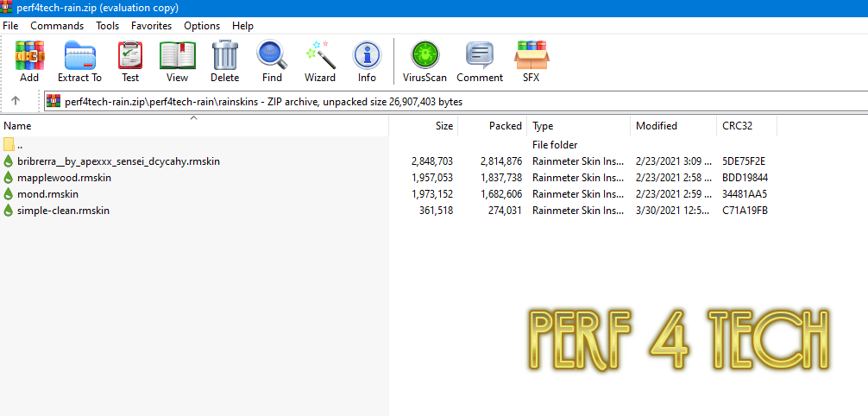The image size is (868, 416).
Task: Click archive icon in address bar
Action: click(x=53, y=101)
